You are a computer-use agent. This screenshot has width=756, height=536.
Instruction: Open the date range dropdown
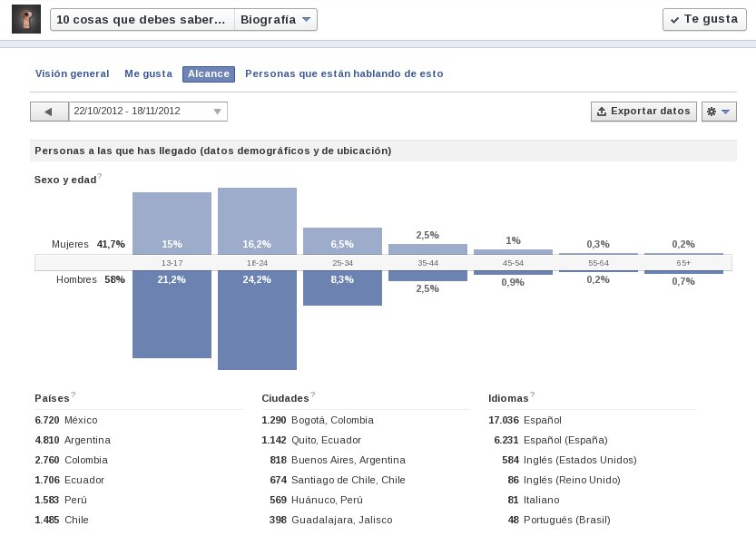148,112
